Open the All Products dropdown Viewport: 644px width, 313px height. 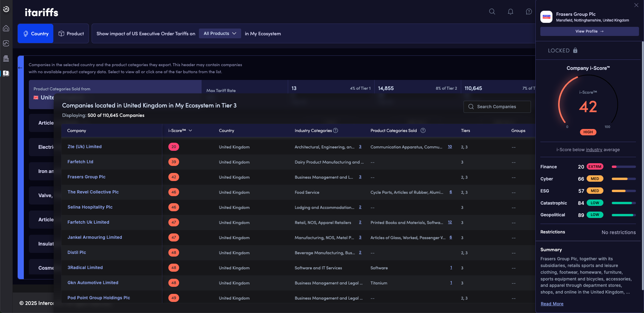(x=220, y=33)
